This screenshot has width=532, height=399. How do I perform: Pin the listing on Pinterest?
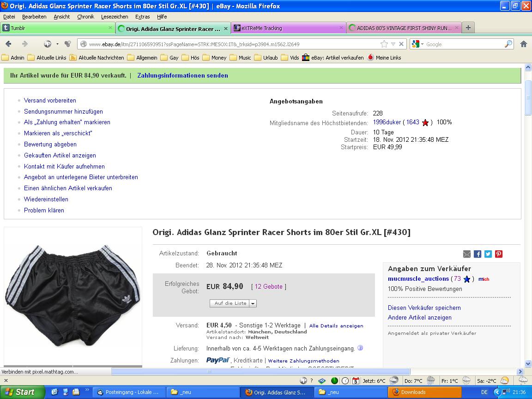tap(499, 254)
